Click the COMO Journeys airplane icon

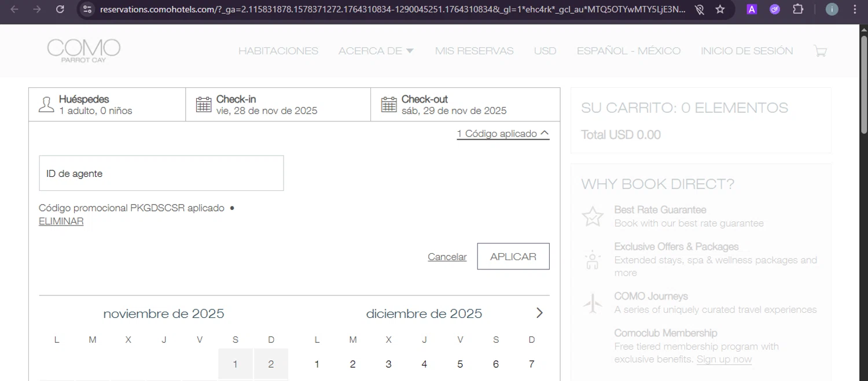pyautogui.click(x=593, y=303)
